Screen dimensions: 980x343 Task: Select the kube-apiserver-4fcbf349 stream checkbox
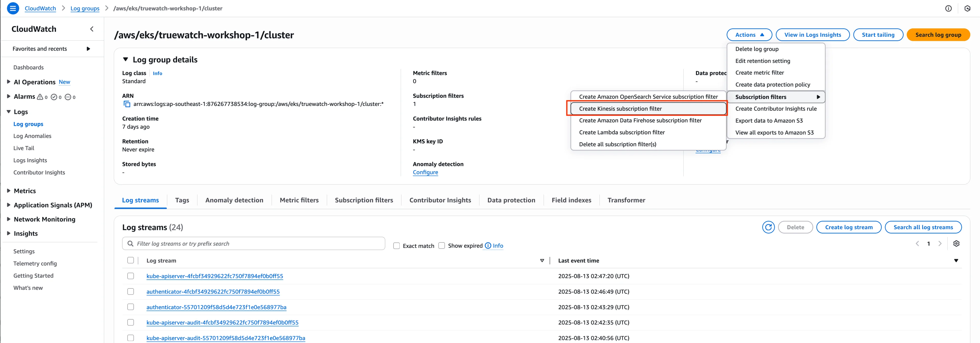tap(130, 276)
